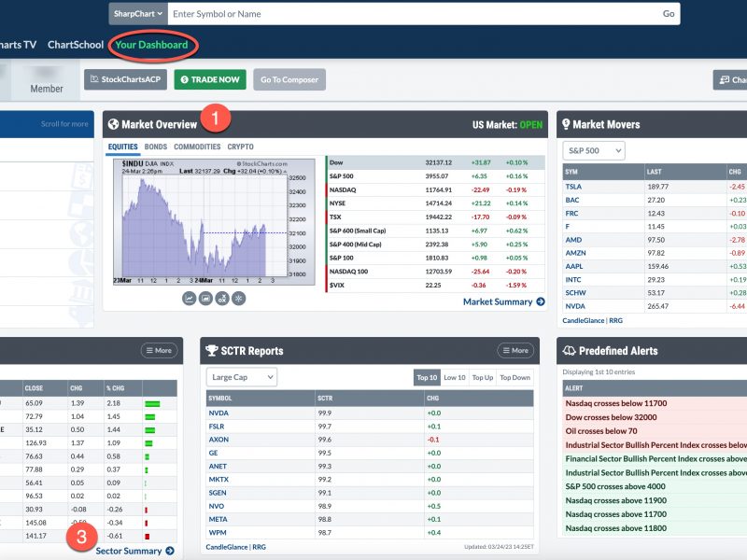Image resolution: width=747 pixels, height=560 pixels.
Task: Switch to the COMMODITIES tab
Action: [197, 147]
